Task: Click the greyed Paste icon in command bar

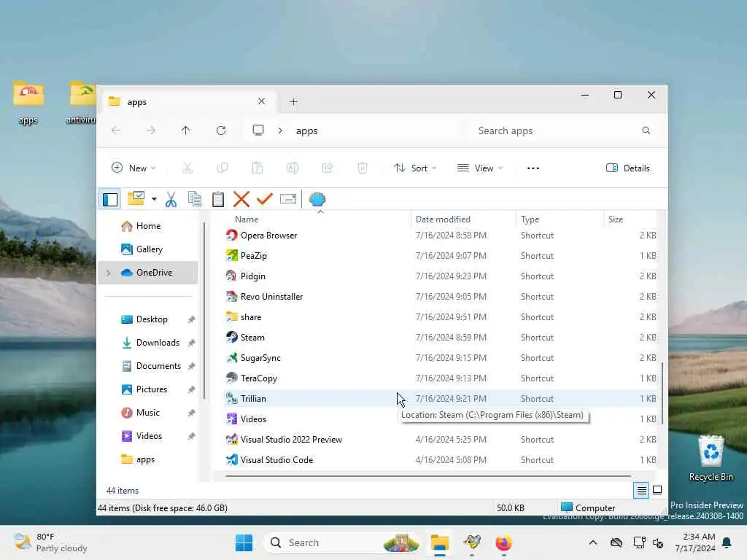Action: 258,168
